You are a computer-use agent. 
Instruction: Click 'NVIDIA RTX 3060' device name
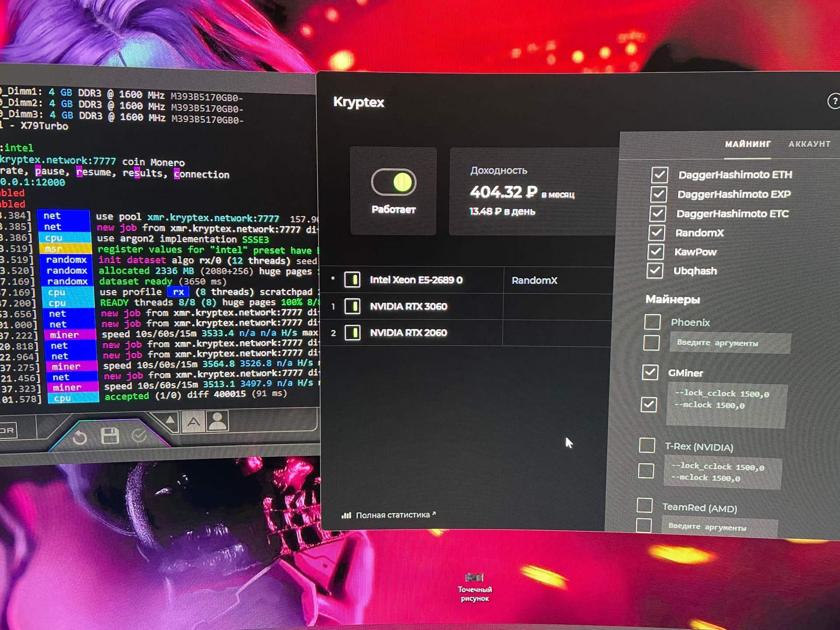coord(408,306)
